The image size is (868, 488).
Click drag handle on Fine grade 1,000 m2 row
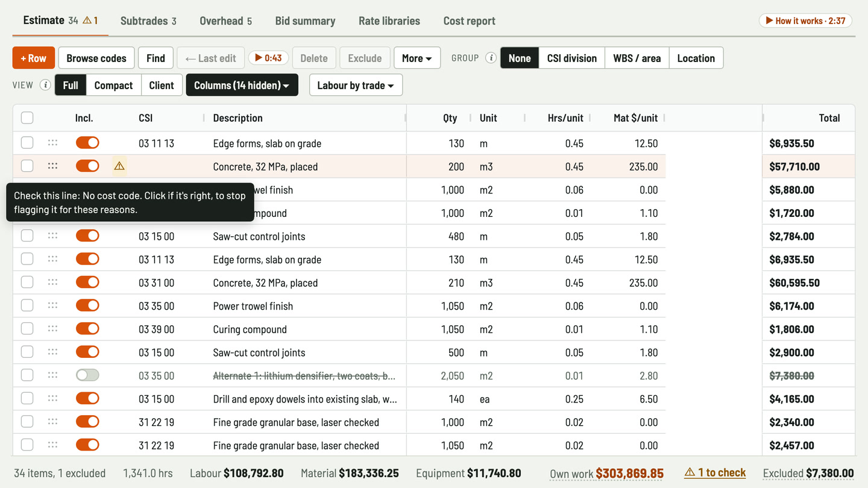[x=52, y=422]
